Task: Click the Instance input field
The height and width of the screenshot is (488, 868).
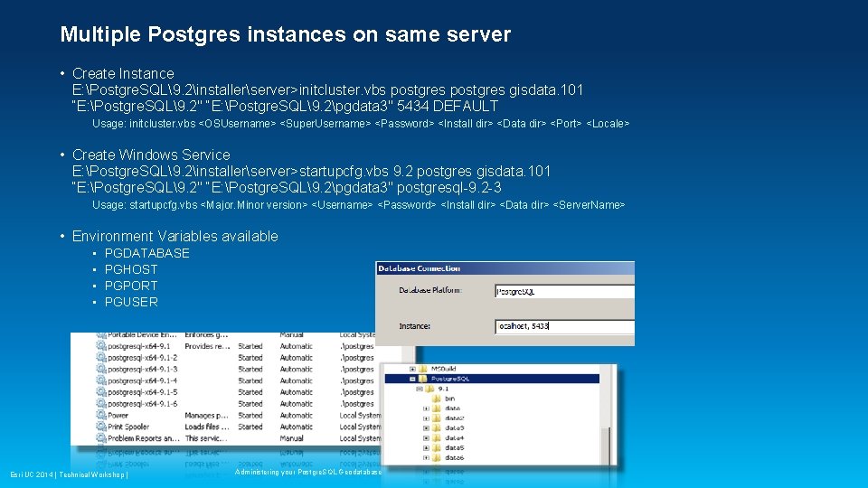Action: (x=564, y=326)
